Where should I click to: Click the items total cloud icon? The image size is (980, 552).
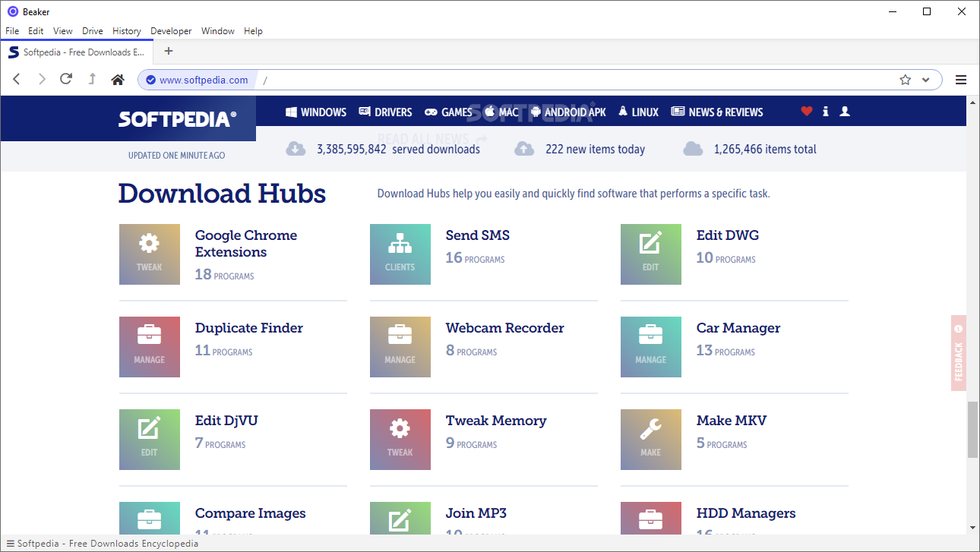point(693,149)
